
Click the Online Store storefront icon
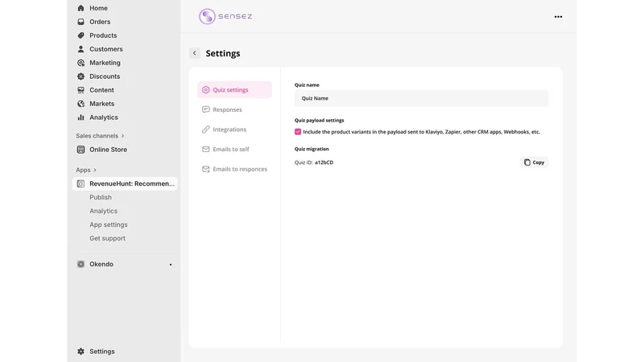81,150
